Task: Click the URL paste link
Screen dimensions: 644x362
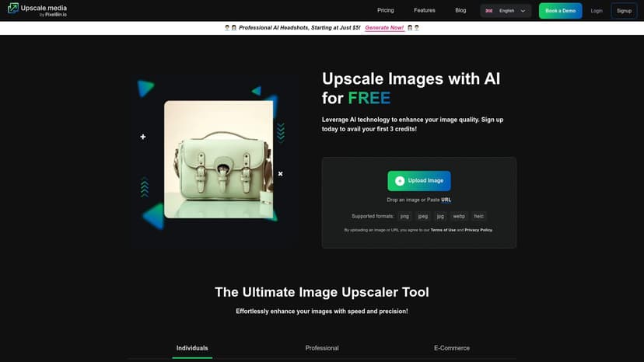Action: tap(446, 200)
